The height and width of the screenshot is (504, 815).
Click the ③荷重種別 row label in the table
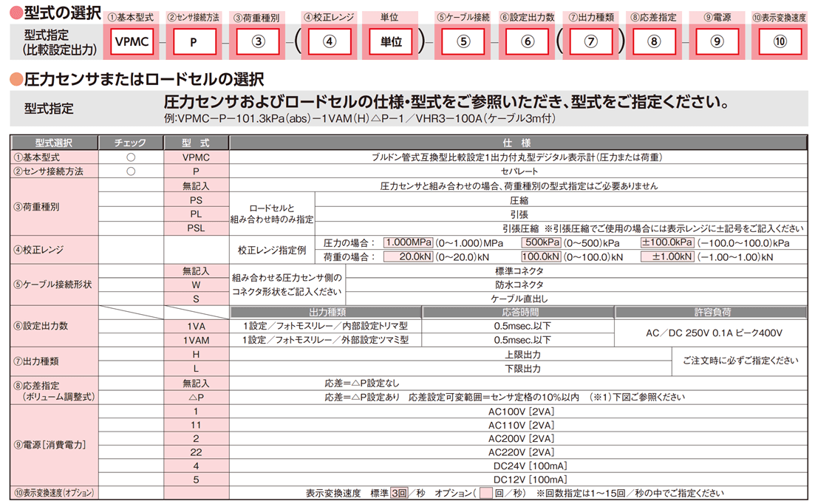coord(54,207)
